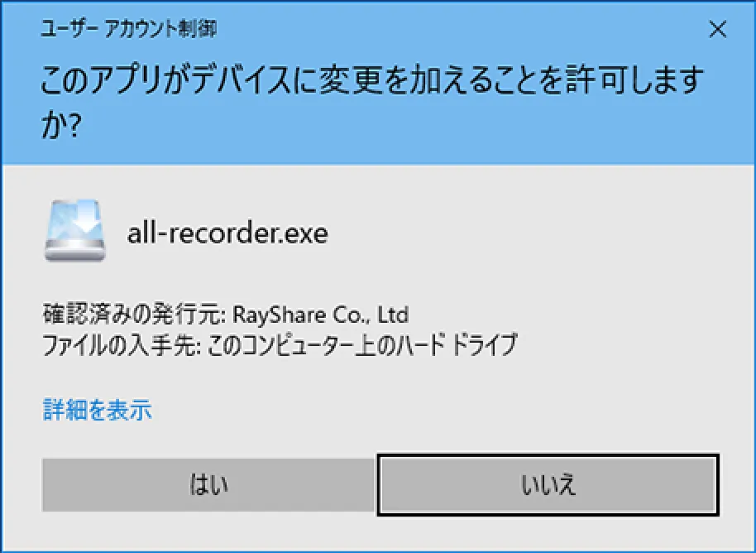Click the はい button to allow changes
The width and height of the screenshot is (756, 553).
[x=208, y=485]
